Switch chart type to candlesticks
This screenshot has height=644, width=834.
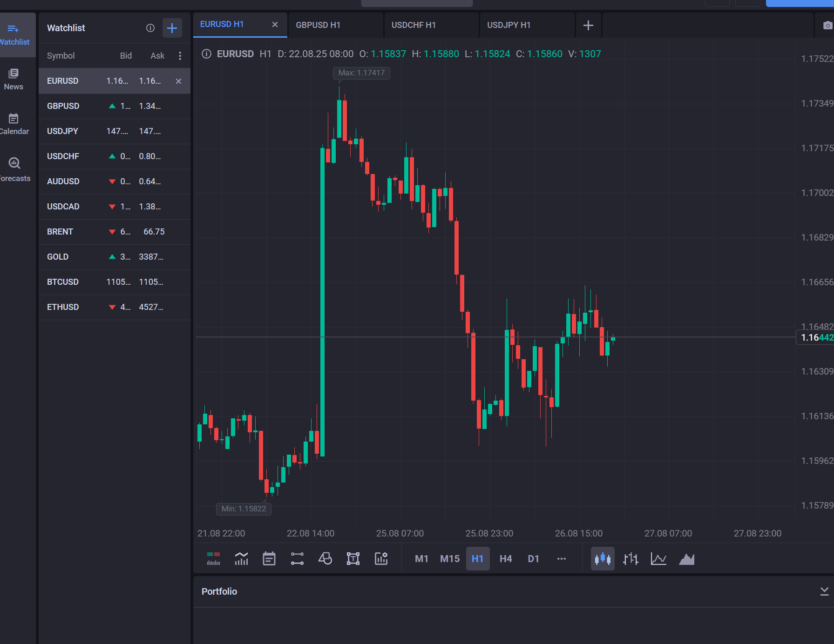603,558
